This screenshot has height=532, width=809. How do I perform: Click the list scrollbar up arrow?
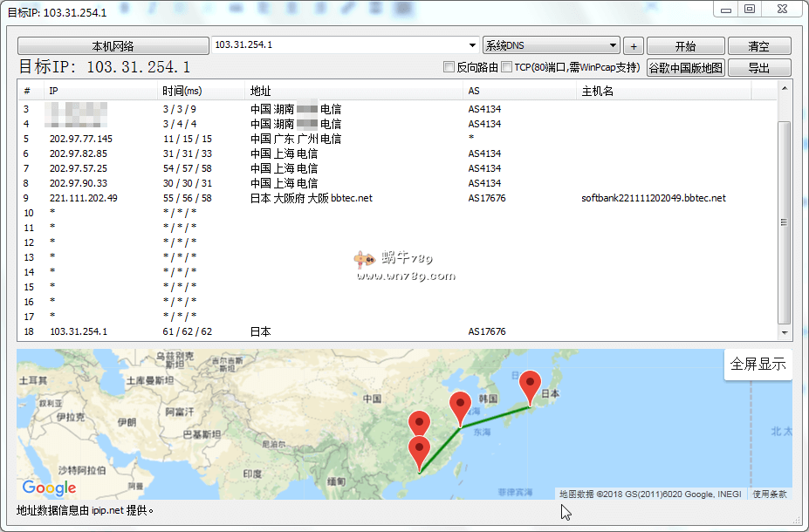[x=785, y=88]
